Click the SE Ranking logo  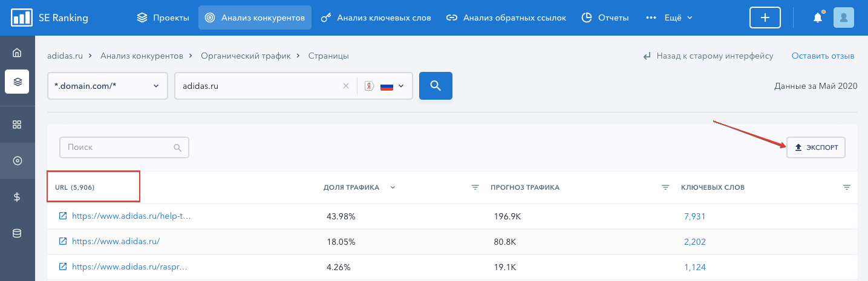(x=50, y=18)
